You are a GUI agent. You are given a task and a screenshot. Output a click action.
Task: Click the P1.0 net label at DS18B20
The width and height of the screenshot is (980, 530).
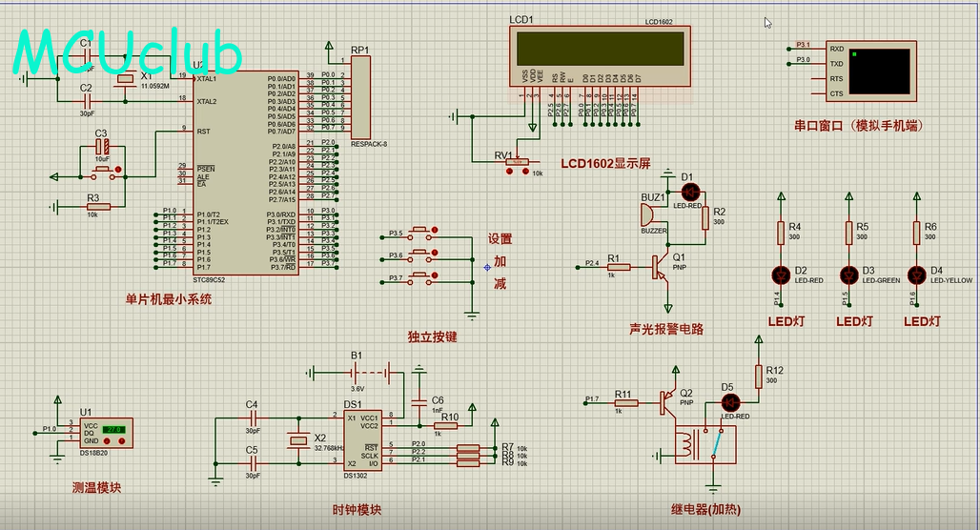point(50,429)
